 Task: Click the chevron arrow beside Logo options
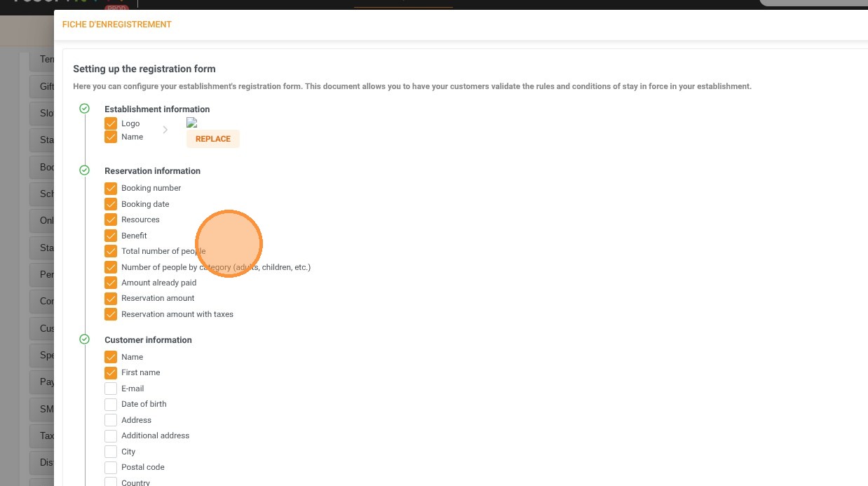165,130
